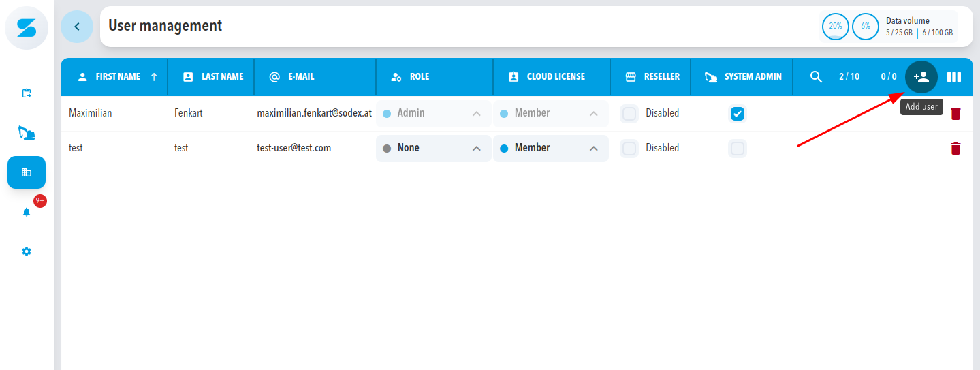Open the None role dropdown for test user

[x=434, y=148]
